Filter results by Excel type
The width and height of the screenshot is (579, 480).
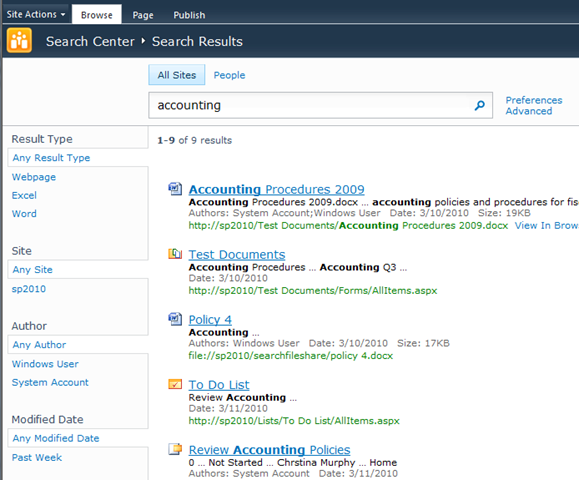tap(24, 195)
